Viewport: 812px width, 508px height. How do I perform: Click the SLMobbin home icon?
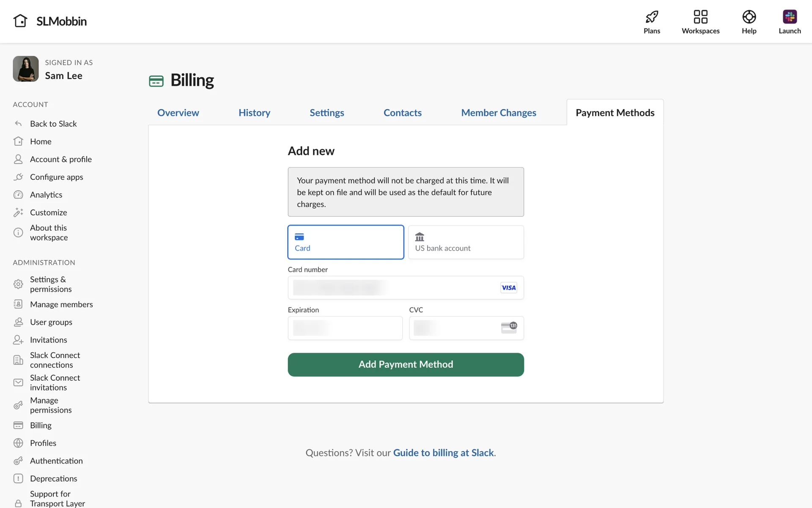tap(20, 21)
